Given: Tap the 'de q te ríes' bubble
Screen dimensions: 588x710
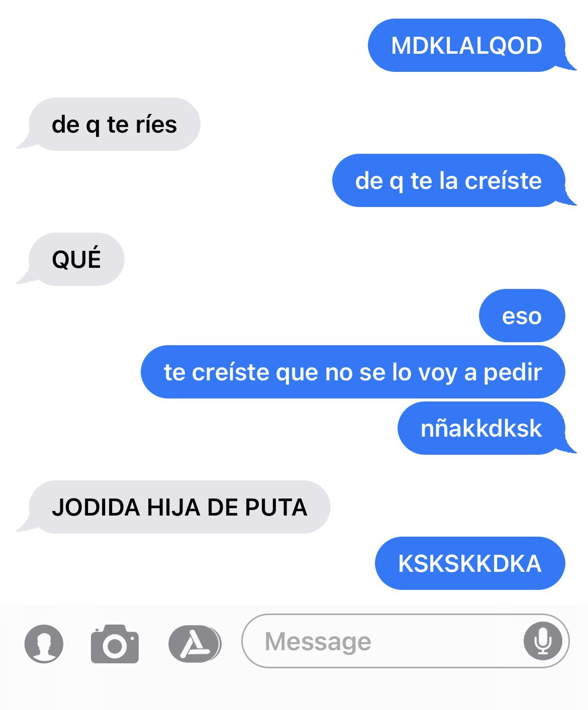Looking at the screenshot, I should tap(111, 124).
